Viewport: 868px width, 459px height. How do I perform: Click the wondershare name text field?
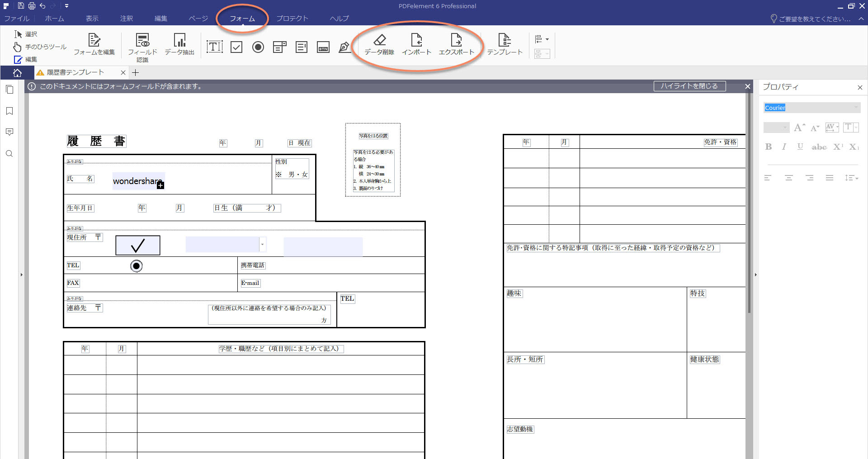point(138,181)
